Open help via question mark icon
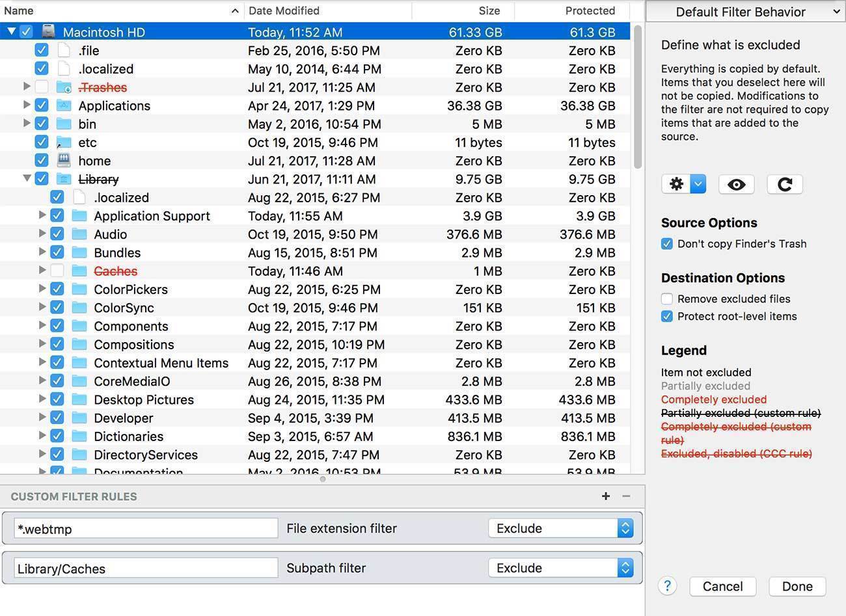 point(667,585)
